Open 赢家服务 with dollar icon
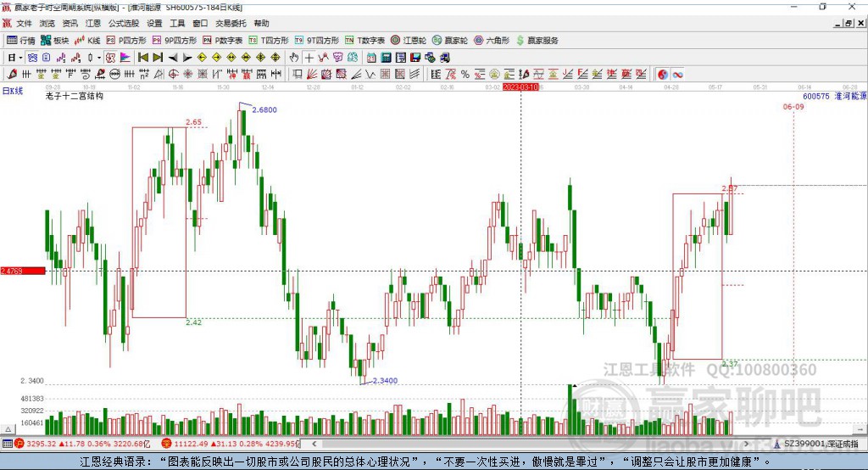868x470 pixels. (537, 41)
